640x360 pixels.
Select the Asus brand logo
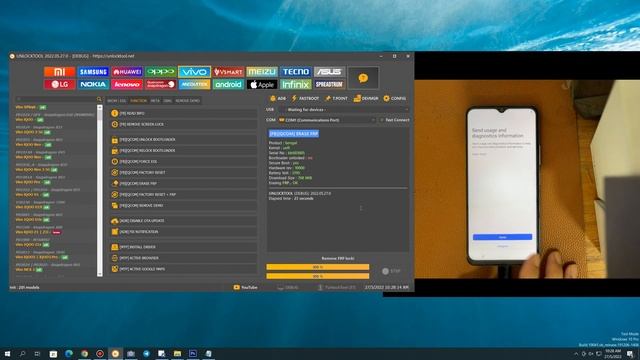click(329, 72)
